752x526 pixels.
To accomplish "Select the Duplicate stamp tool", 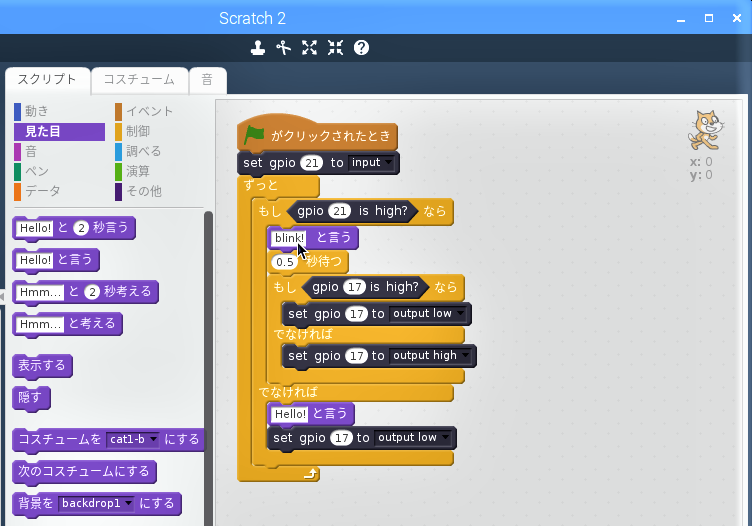I will [258, 47].
